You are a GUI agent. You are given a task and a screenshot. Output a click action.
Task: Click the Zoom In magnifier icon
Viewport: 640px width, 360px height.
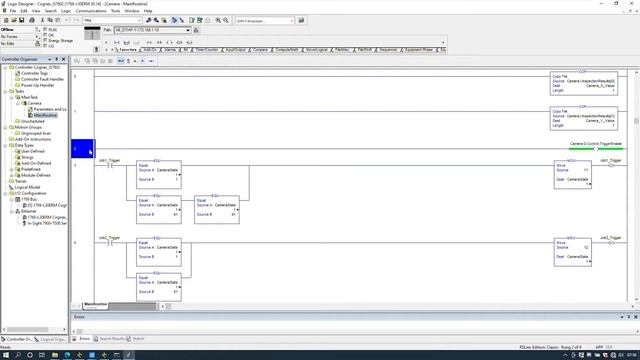click(x=218, y=20)
